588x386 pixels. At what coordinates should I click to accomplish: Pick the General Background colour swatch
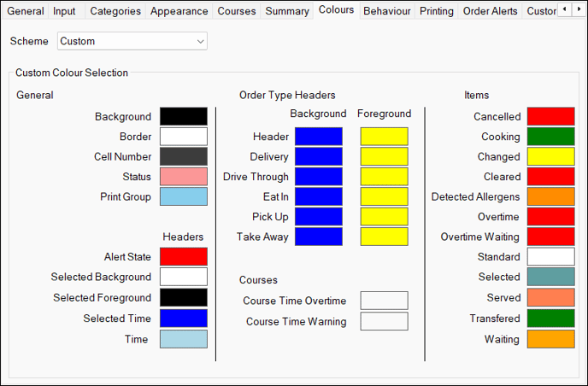point(184,116)
